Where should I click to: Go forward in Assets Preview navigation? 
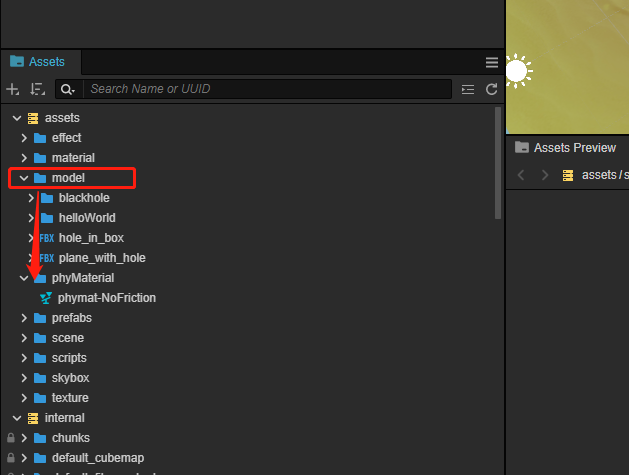(x=545, y=175)
